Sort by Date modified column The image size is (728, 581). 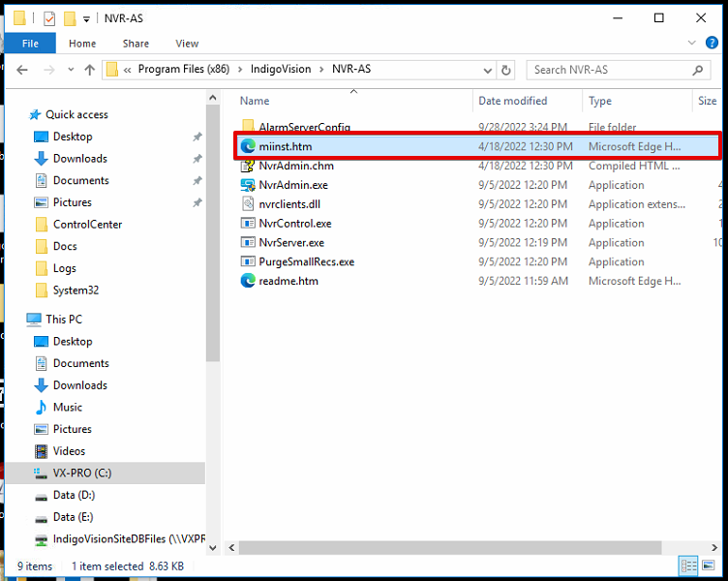click(512, 101)
